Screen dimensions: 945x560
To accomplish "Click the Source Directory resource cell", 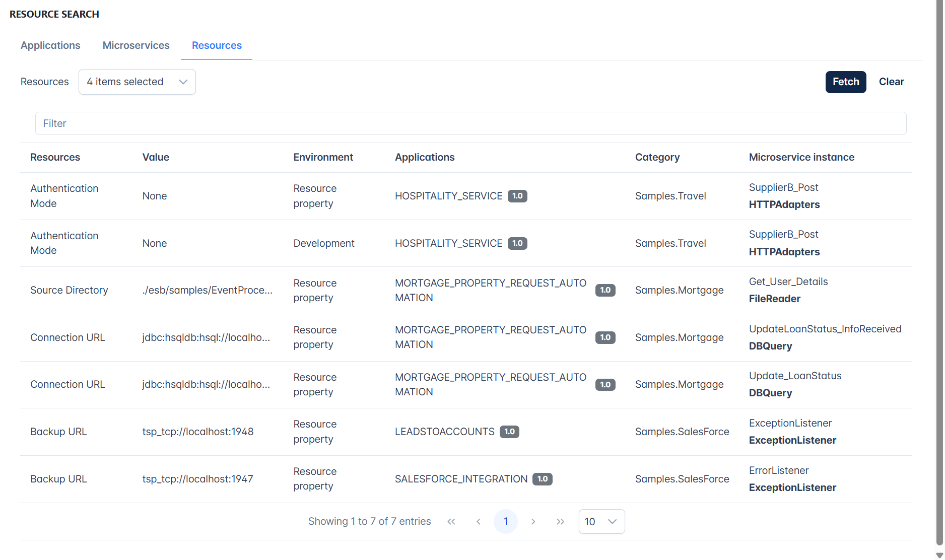I will (x=69, y=290).
